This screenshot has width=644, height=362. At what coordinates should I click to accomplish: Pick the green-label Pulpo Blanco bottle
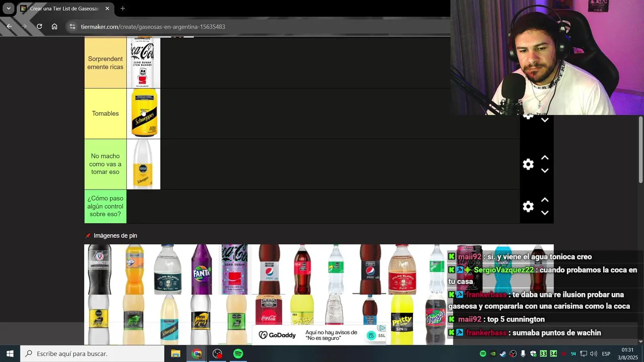[x=168, y=269]
